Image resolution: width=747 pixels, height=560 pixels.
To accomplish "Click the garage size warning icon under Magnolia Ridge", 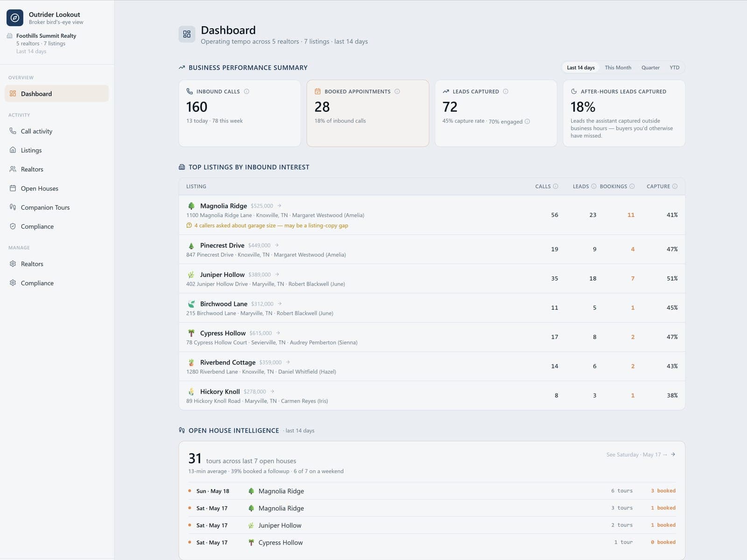I will pyautogui.click(x=189, y=225).
